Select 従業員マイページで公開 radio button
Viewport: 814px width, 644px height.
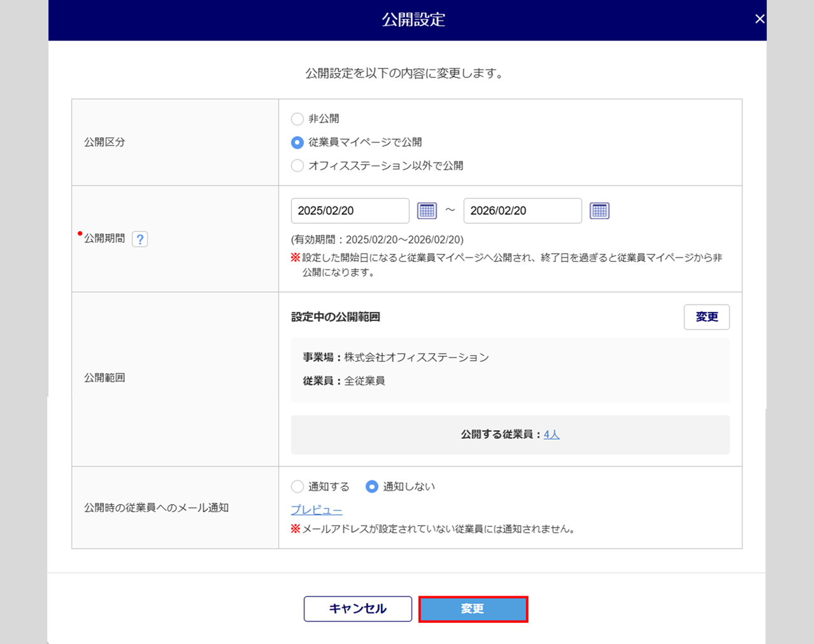297,143
